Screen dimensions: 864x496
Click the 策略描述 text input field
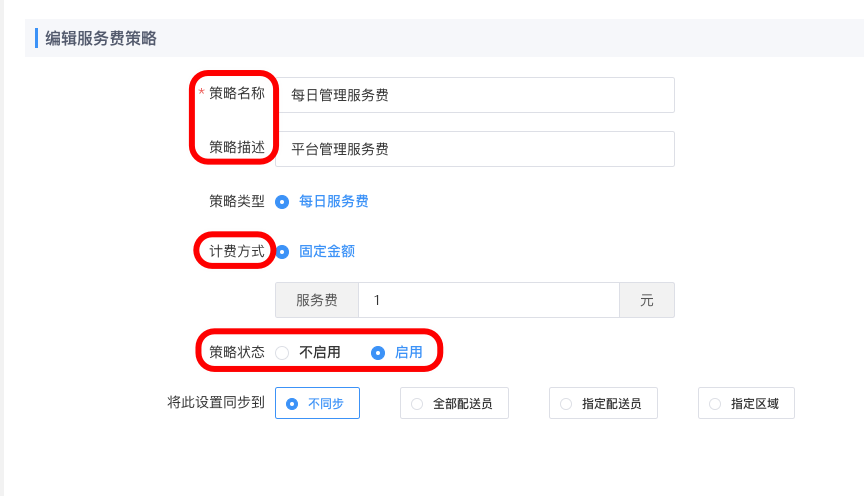[475, 149]
